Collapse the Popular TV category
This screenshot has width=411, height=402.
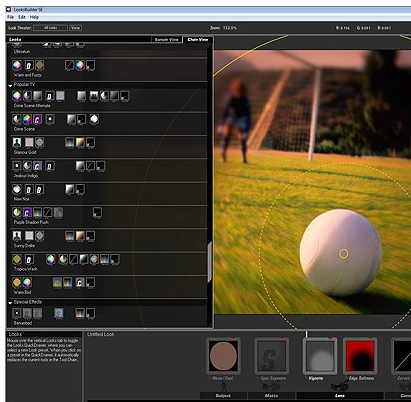point(10,86)
